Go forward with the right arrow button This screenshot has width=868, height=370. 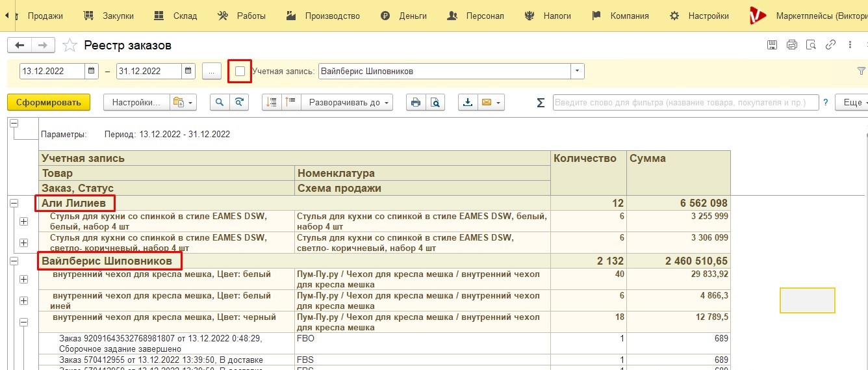43,45
